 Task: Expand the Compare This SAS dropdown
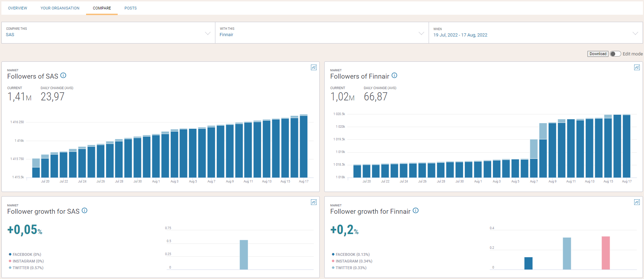click(x=108, y=33)
